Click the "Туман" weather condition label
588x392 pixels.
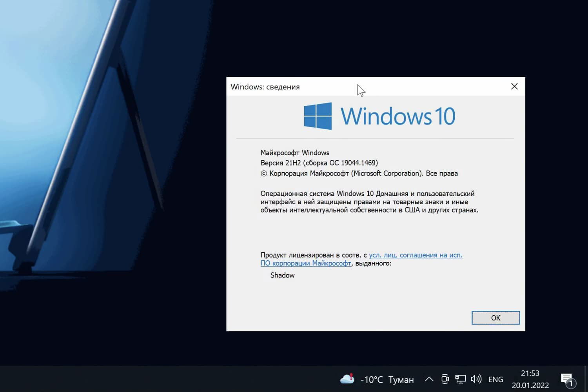[401, 379]
